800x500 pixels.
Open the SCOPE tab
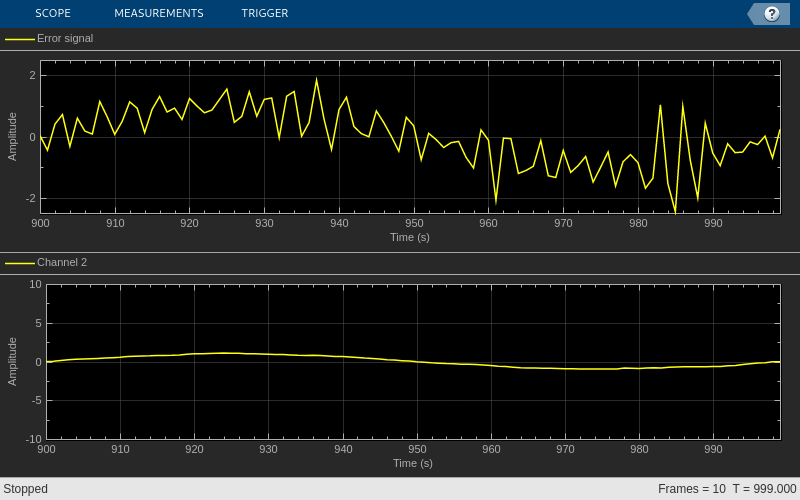tap(53, 13)
